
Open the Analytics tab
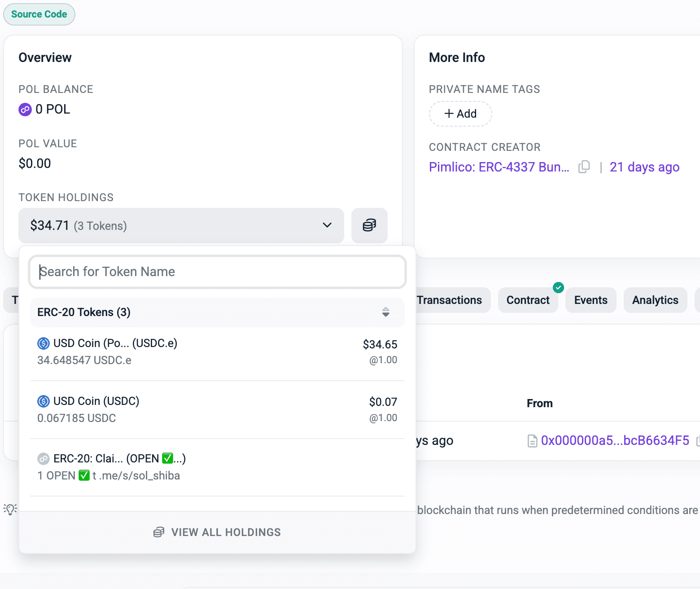click(x=655, y=300)
